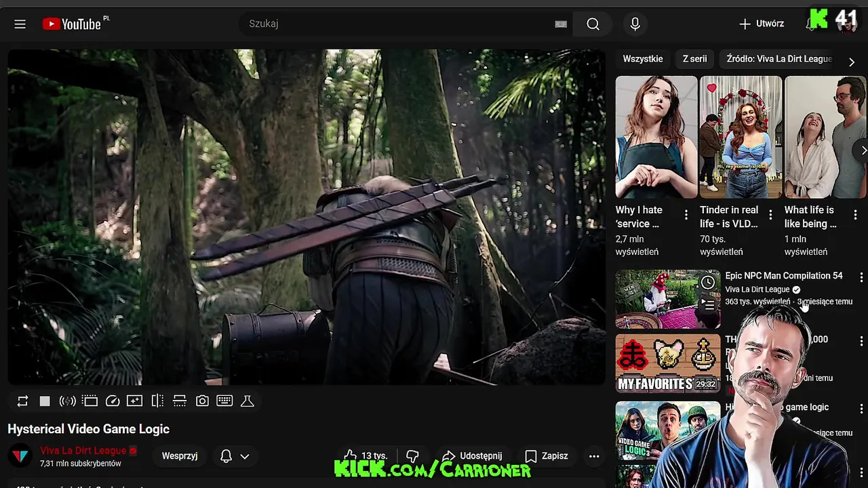
Task: Save the video with the Zapisz button
Action: 547,456
